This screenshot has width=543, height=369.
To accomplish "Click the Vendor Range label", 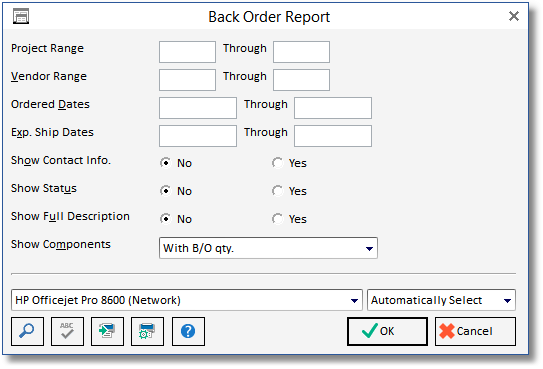I will tap(49, 76).
